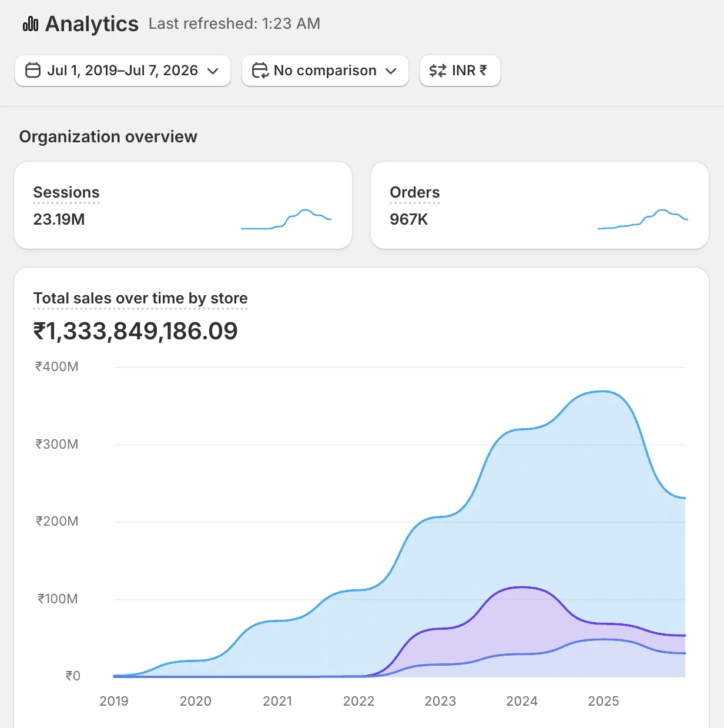The height and width of the screenshot is (728, 724).
Task: Click the Organization overview heading
Action: 108,136
